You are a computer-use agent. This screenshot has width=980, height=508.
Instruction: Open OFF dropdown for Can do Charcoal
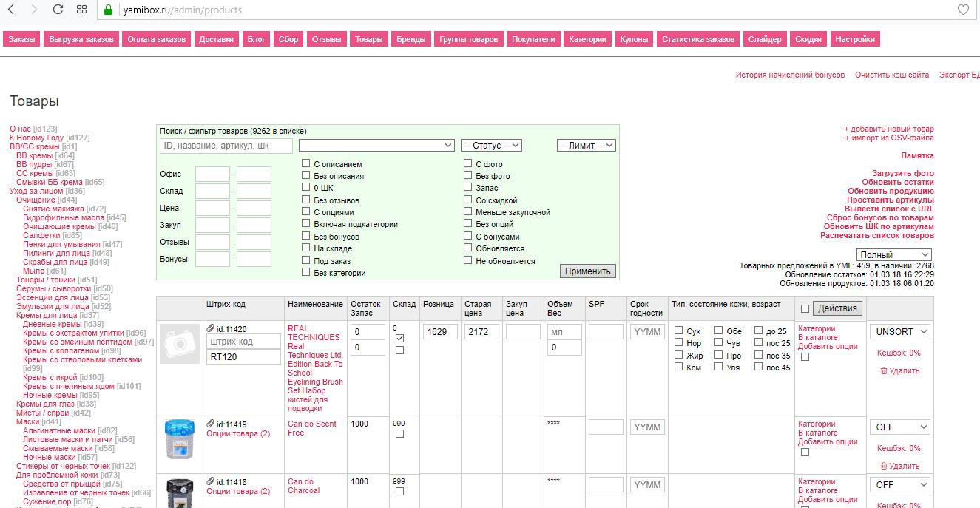[899, 484]
